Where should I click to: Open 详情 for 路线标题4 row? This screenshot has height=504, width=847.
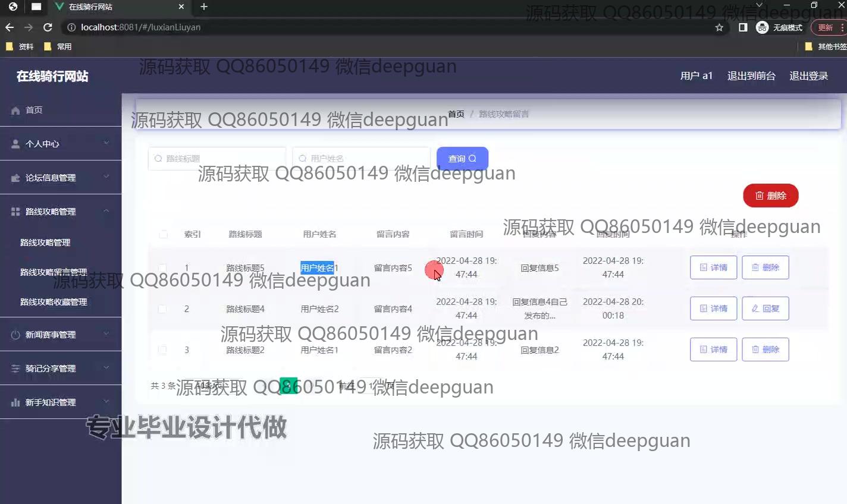pyautogui.click(x=713, y=308)
